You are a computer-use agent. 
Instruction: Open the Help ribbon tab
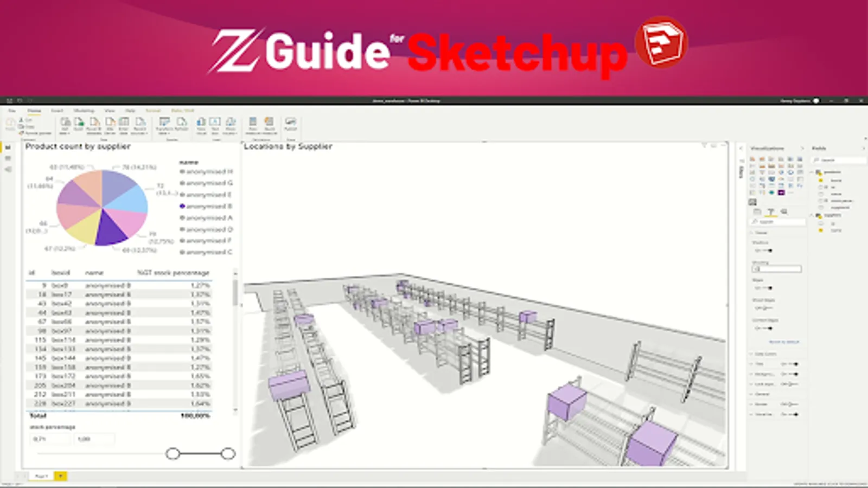[x=130, y=111]
